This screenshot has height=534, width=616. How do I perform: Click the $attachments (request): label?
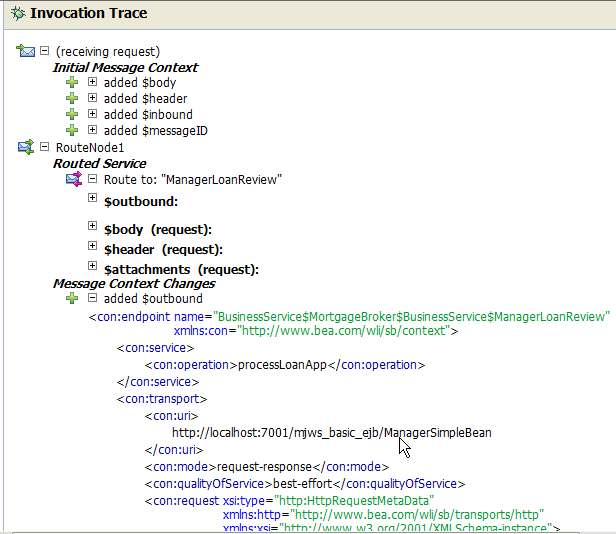coord(182,270)
